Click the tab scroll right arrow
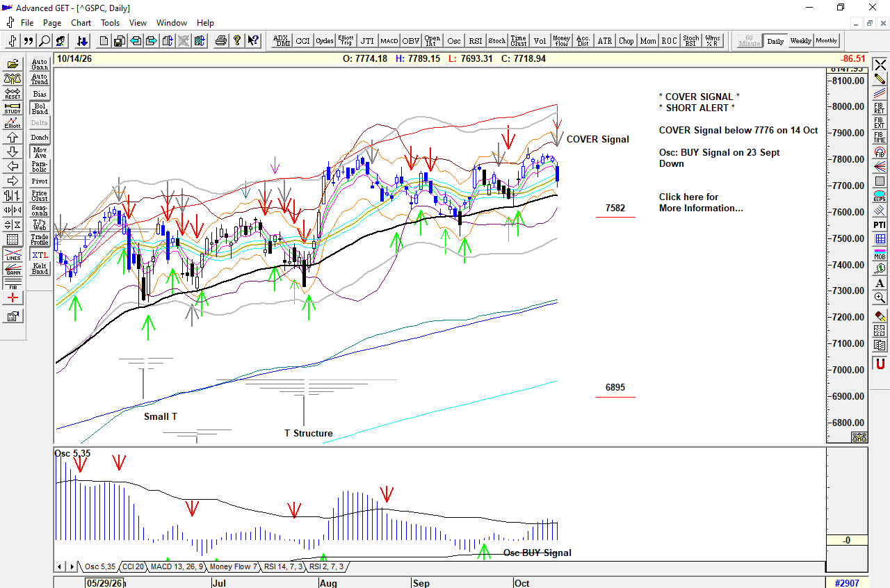Screen dimensions: 890x588 (x=72, y=566)
